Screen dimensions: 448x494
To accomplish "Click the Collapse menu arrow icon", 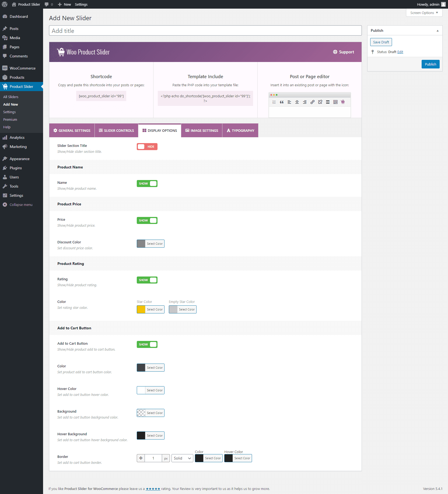I will [x=5, y=205].
